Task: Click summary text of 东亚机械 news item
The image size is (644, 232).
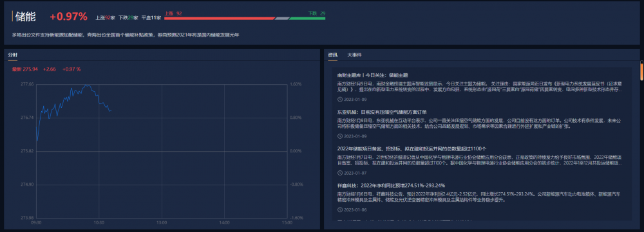Action: (x=479, y=124)
